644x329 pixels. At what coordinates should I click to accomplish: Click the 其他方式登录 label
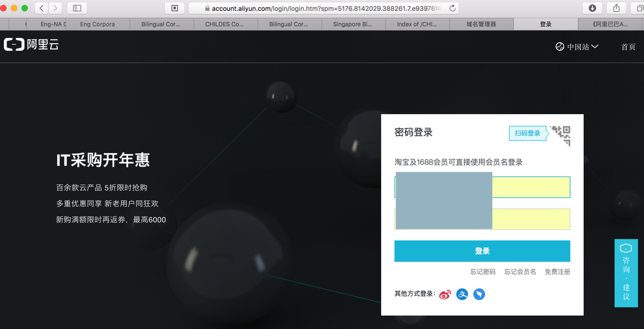(415, 294)
